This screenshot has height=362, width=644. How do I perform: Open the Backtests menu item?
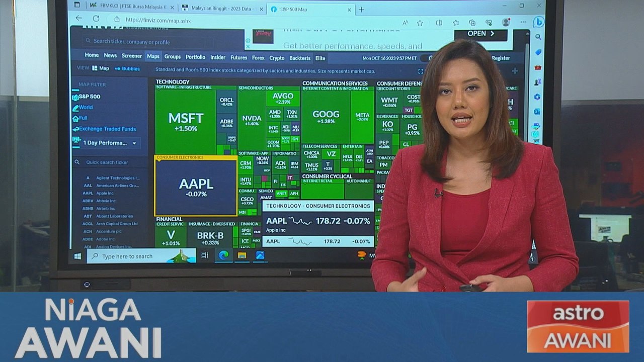[x=300, y=58]
